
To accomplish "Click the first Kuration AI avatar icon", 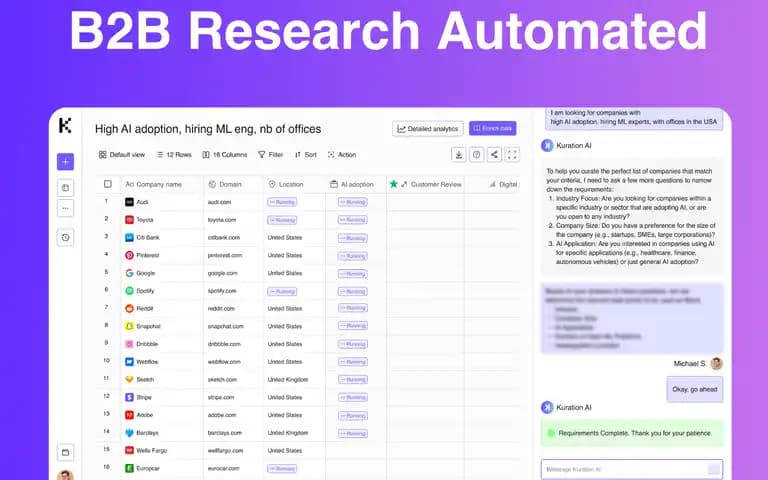I will (x=547, y=145).
